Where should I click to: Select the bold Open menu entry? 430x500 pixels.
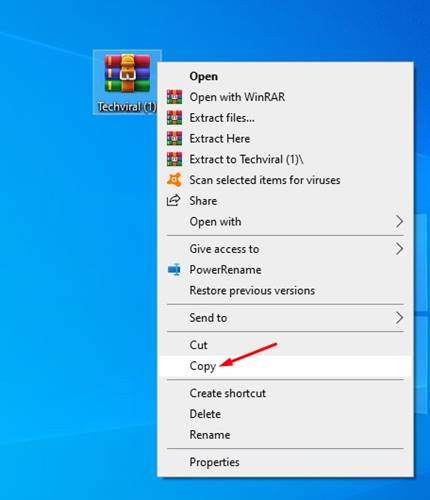coord(286,76)
